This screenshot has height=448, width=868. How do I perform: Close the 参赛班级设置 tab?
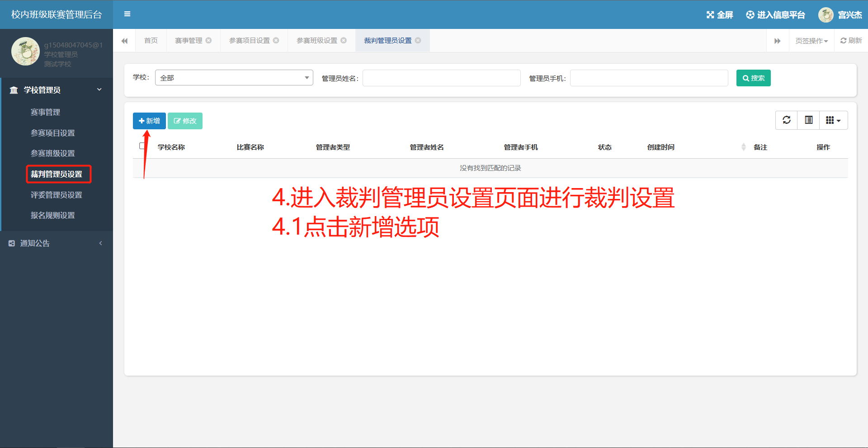(344, 40)
